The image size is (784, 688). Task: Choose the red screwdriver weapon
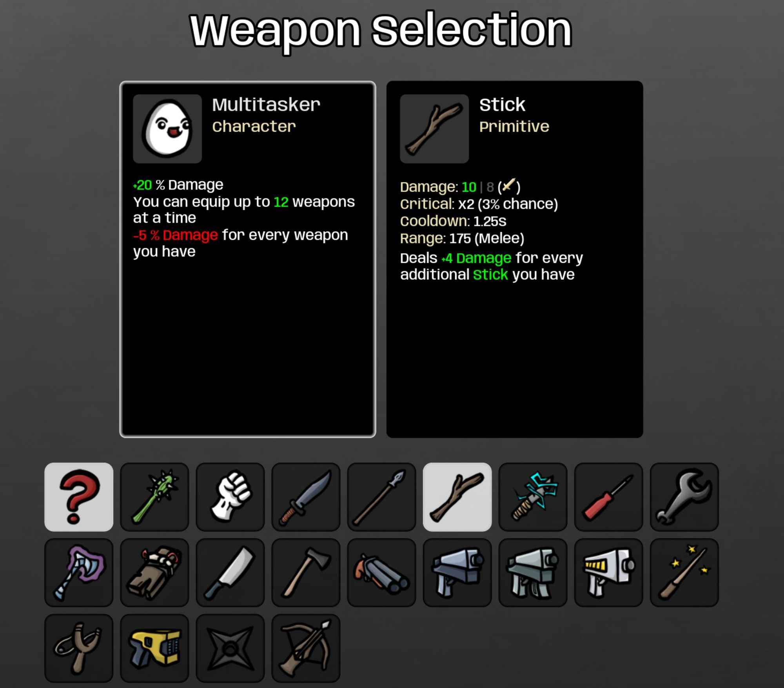pos(608,497)
